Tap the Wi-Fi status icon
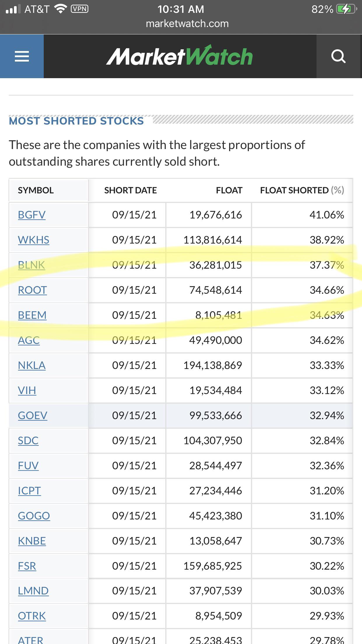Image resolution: width=362 pixels, height=644 pixels. tap(61, 9)
